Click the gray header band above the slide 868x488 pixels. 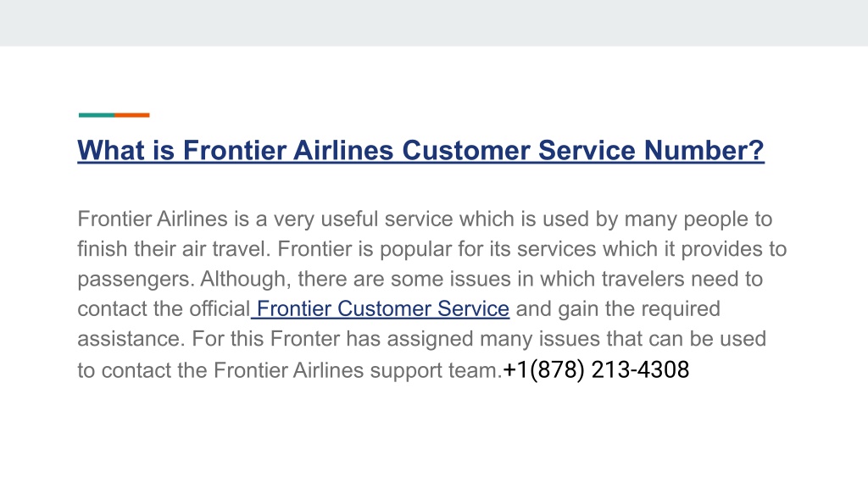[434, 23]
